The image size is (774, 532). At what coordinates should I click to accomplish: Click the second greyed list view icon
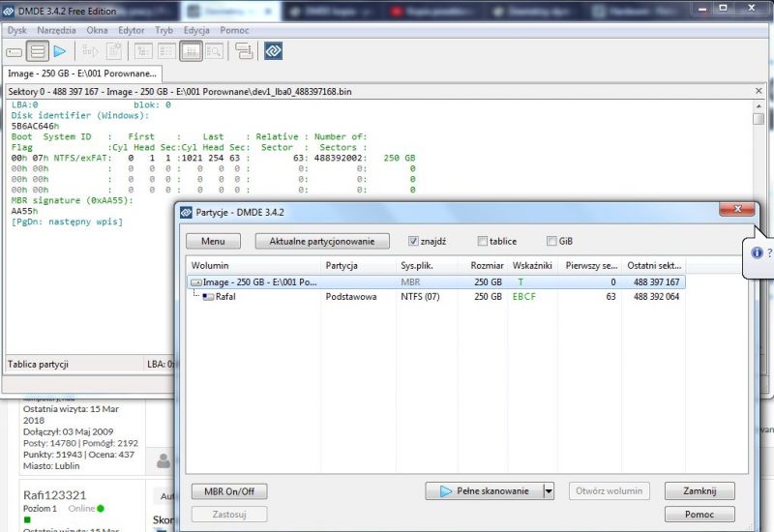tap(166, 51)
